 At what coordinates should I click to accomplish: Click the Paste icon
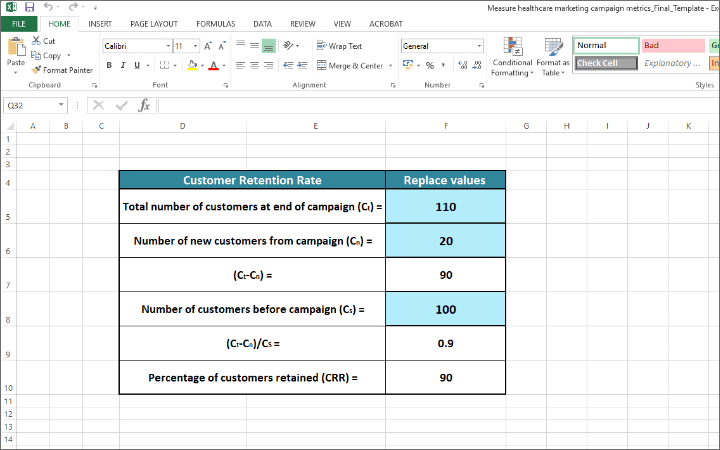[15, 47]
